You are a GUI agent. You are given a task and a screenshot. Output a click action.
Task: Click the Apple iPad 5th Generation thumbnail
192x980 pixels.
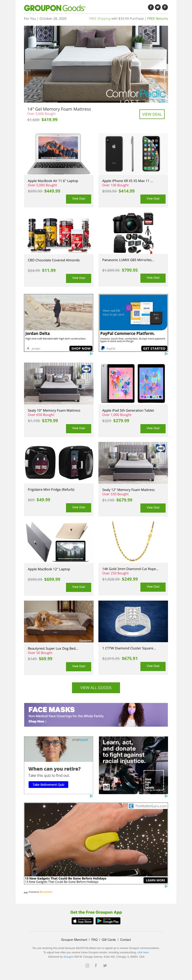tap(133, 383)
